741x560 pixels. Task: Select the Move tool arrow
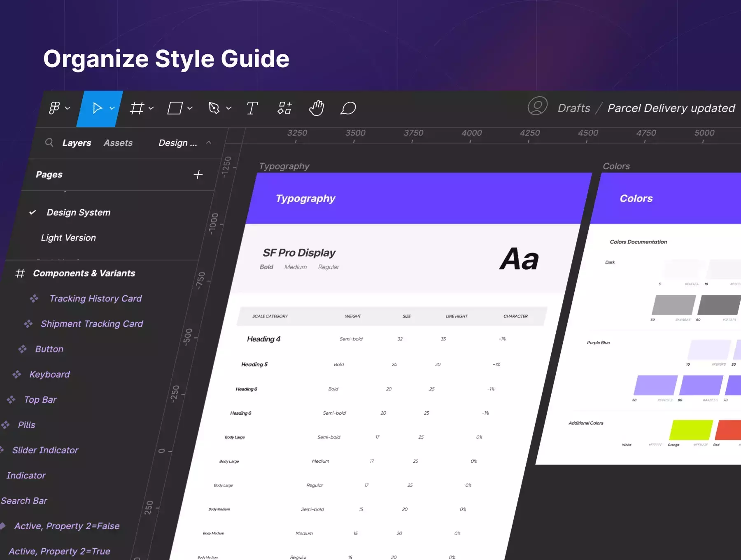(x=97, y=108)
